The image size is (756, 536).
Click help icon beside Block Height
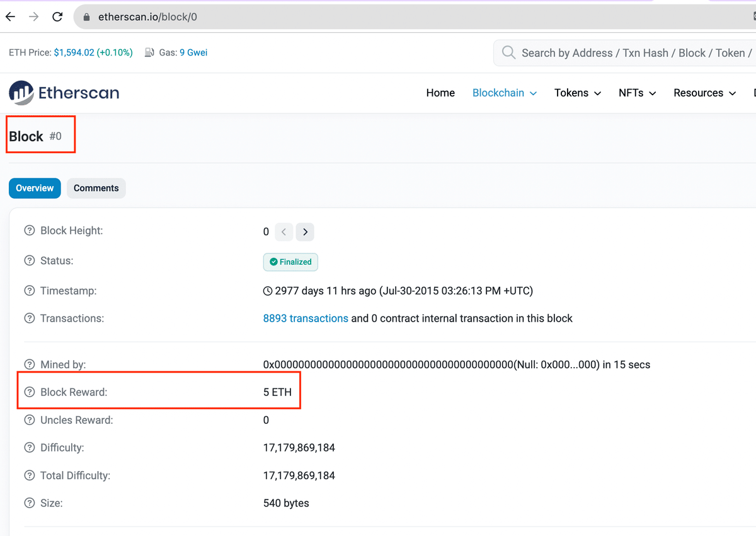click(x=29, y=231)
